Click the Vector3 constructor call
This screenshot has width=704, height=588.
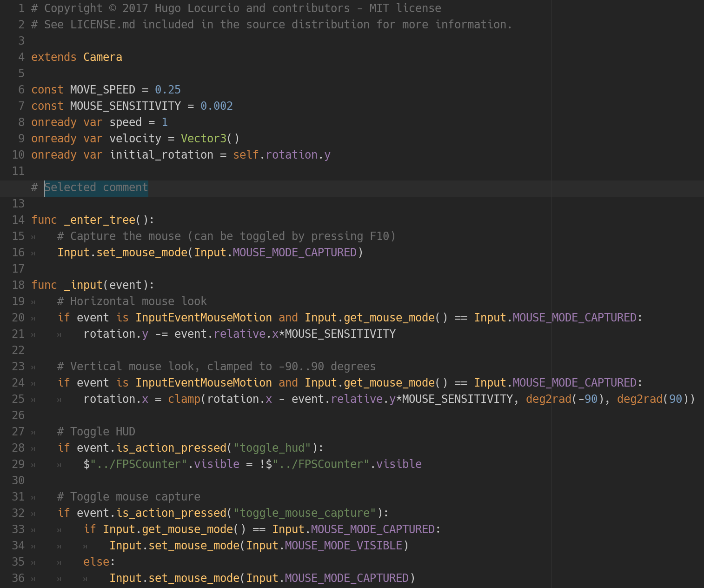[203, 139]
